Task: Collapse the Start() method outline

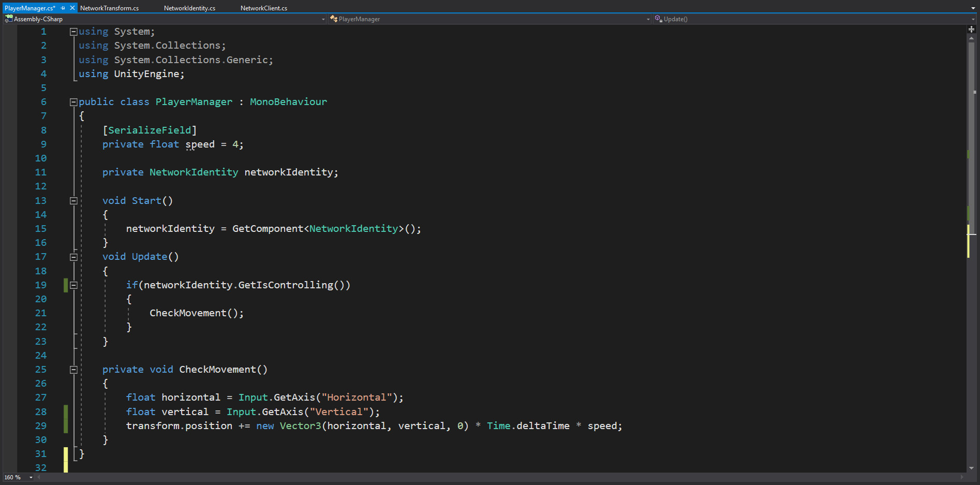Action: pyautogui.click(x=73, y=201)
